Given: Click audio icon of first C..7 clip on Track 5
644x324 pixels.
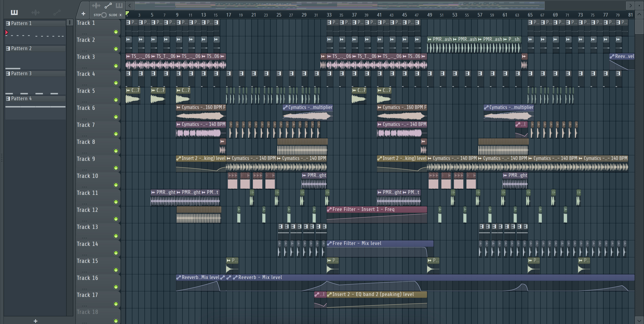Looking at the screenshot, I should 128,90.
